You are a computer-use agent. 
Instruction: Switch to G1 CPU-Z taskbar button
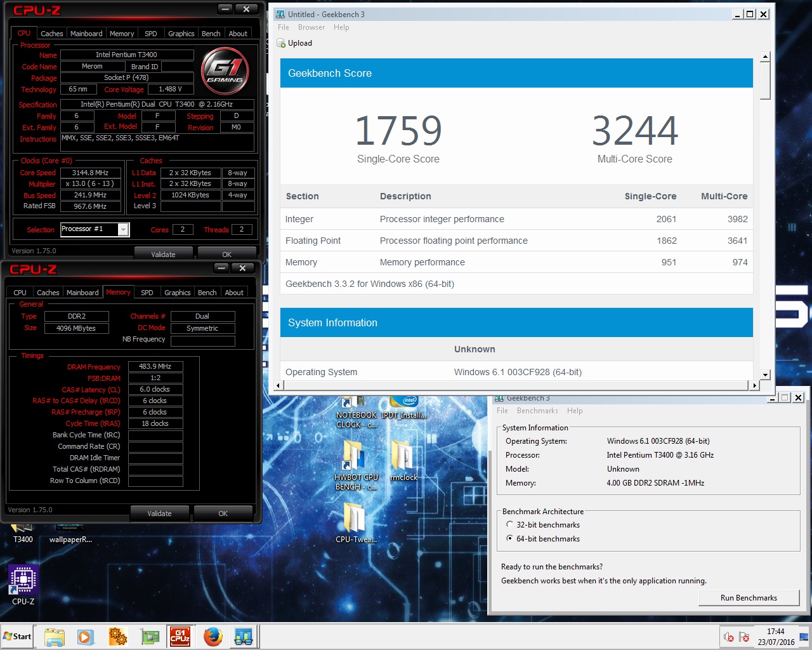[x=181, y=637]
